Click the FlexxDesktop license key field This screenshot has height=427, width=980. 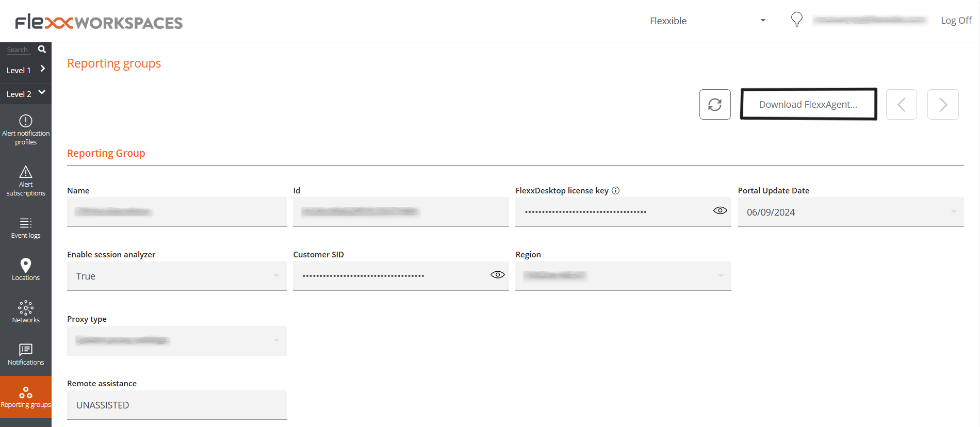pos(623,212)
